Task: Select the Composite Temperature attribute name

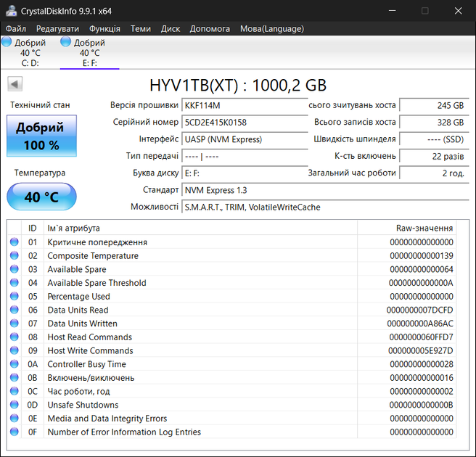Action: (93, 256)
